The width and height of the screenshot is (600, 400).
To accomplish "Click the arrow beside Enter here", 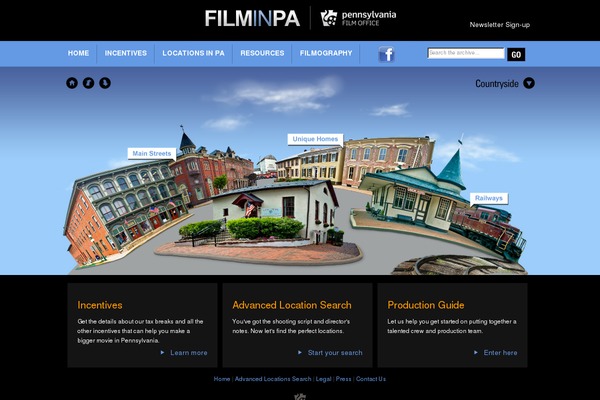I will coord(476,353).
